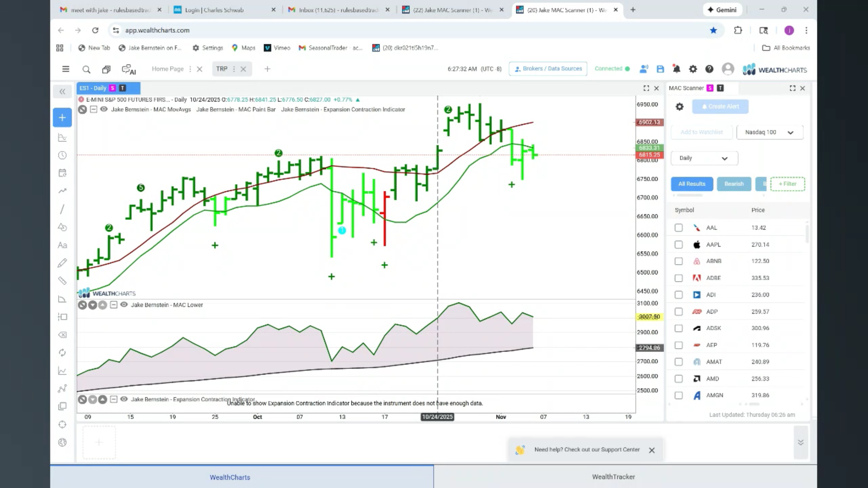Viewport: 868px width, 488px height.
Task: Click the 10/24/2025 date marker on timeline
Action: (437, 417)
